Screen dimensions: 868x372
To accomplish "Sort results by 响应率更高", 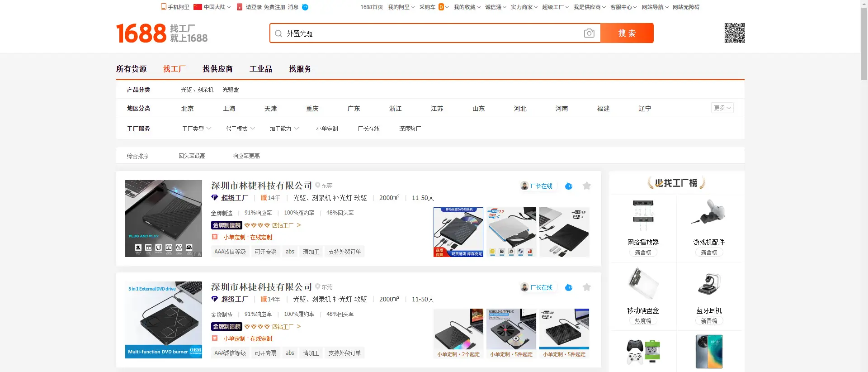I will [x=246, y=156].
